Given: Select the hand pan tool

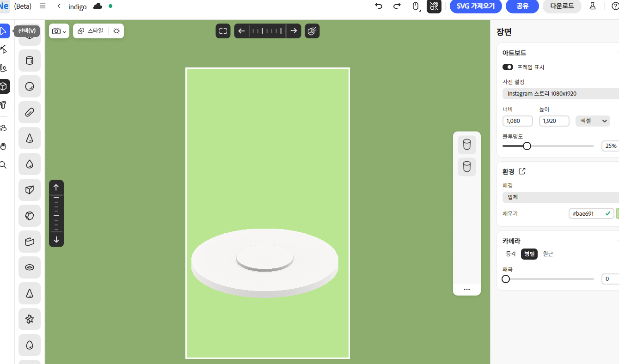Looking at the screenshot, I should click(x=4, y=146).
